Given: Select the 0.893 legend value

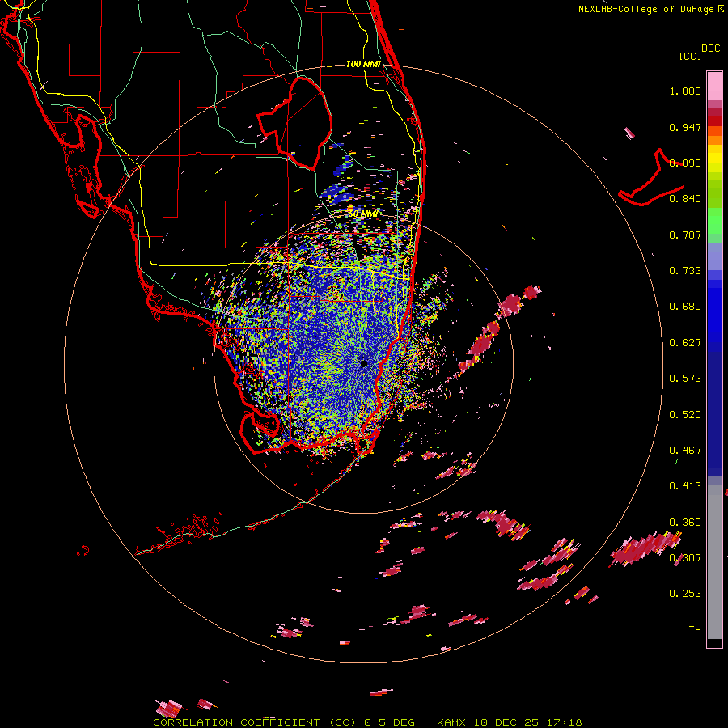Looking at the screenshot, I should point(685,163).
